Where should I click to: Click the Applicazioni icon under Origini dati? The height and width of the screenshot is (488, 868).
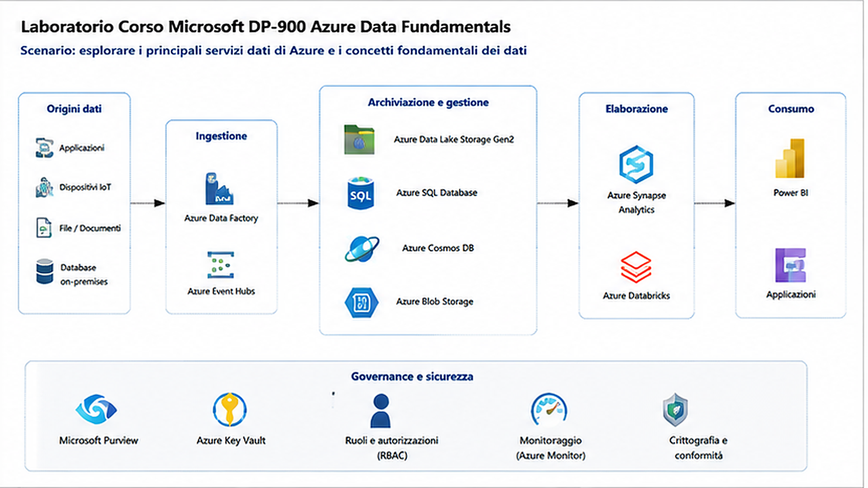coord(44,148)
